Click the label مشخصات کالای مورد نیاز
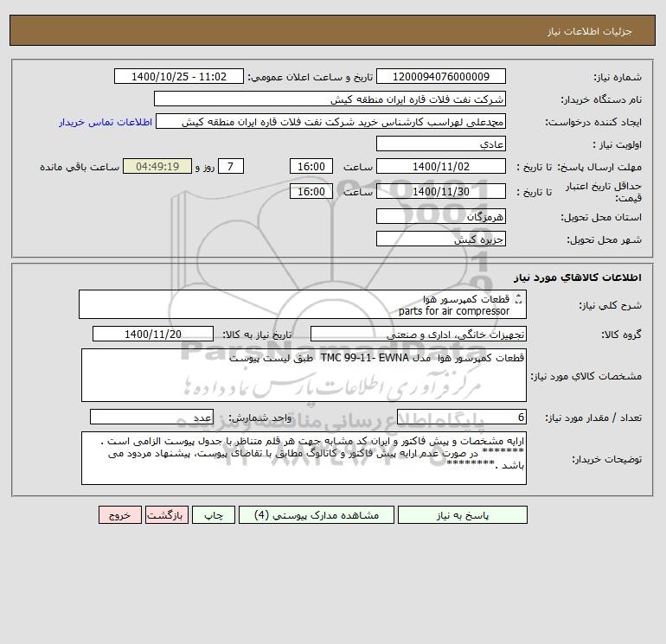Screen dimensions: 666x644 pos(586,376)
